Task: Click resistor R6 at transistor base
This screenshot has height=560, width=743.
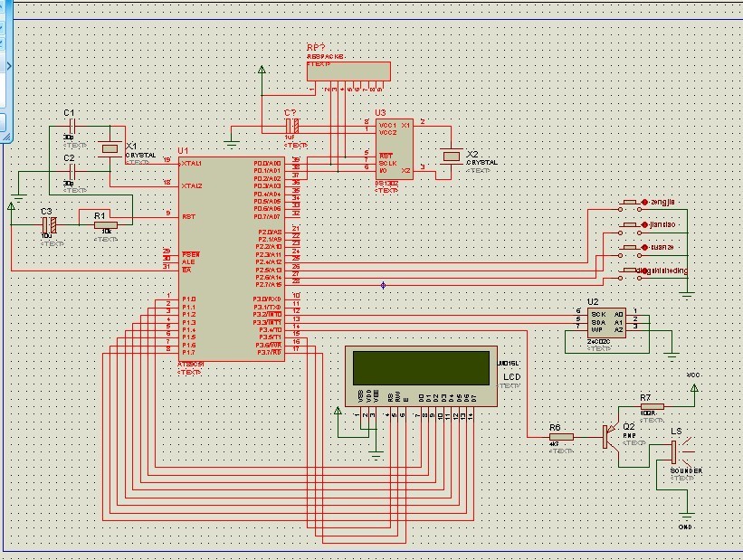Action: 561,436
